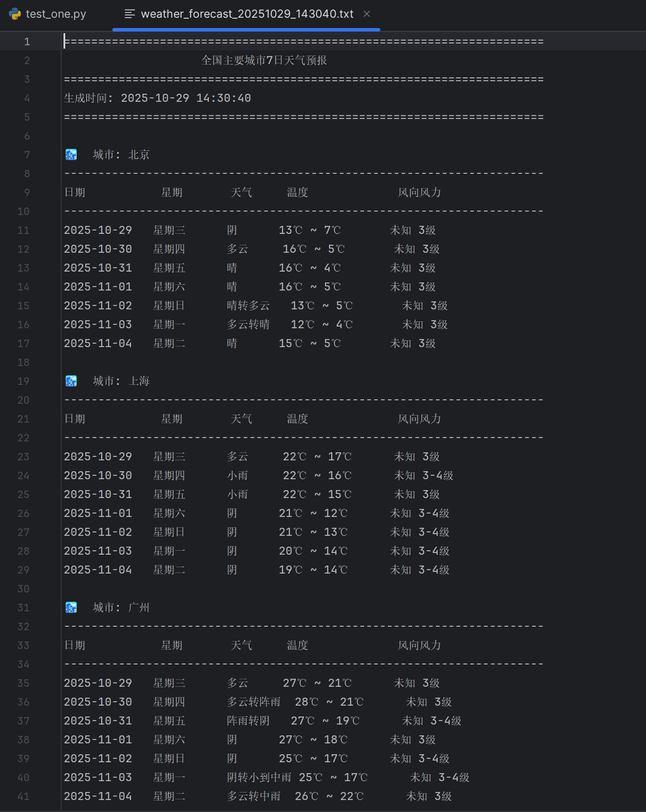Viewport: 646px width, 812px height.
Task: Click 多云转晴 on line 16
Action: point(248,324)
